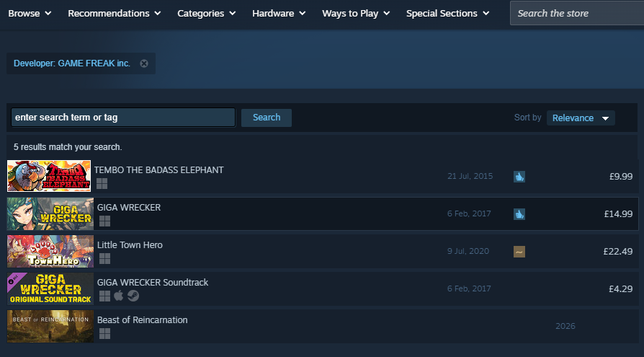Image resolution: width=644 pixels, height=357 pixels.
Task: Open the GIGA WRECKER game thumbnail
Action: [x=50, y=213]
